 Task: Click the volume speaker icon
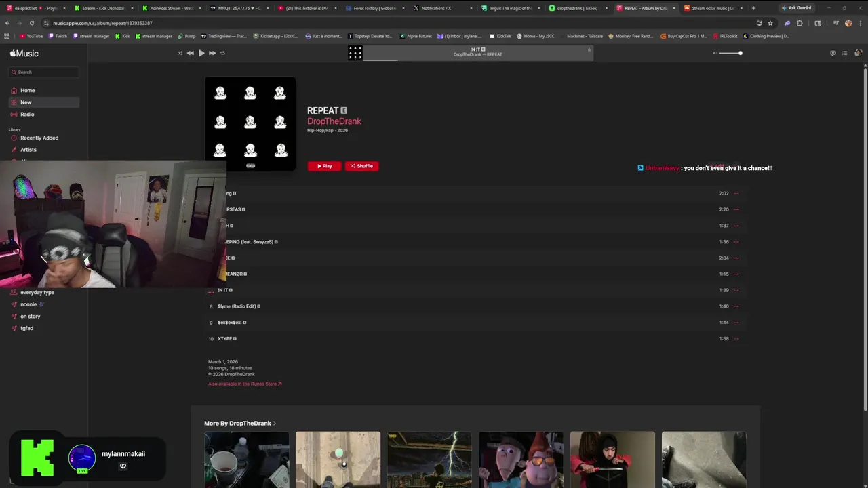click(714, 53)
